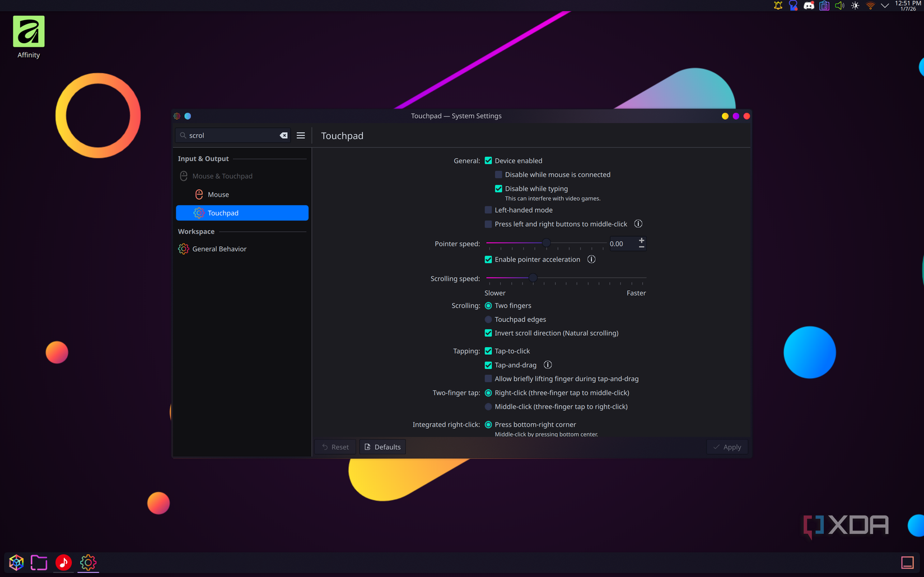This screenshot has width=924, height=577.
Task: Click System Settings gear in taskbar
Action: 88,562
